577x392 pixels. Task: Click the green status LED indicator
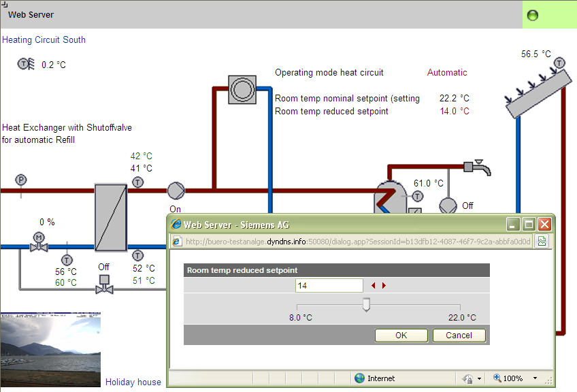[x=533, y=15]
